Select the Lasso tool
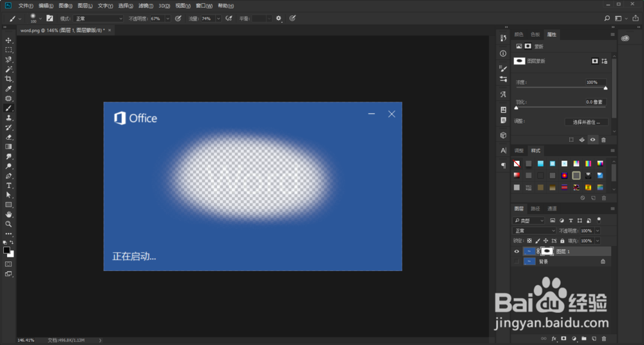This screenshot has height=345, width=644. click(x=8, y=60)
